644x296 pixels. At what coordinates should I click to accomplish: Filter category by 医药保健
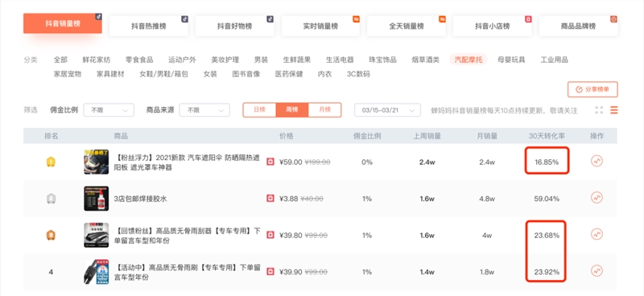289,74
